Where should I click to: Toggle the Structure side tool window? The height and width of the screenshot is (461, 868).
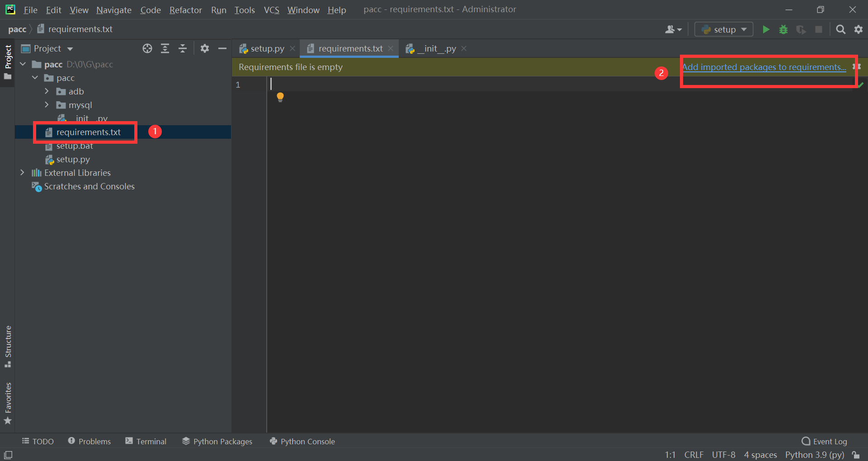click(8, 346)
